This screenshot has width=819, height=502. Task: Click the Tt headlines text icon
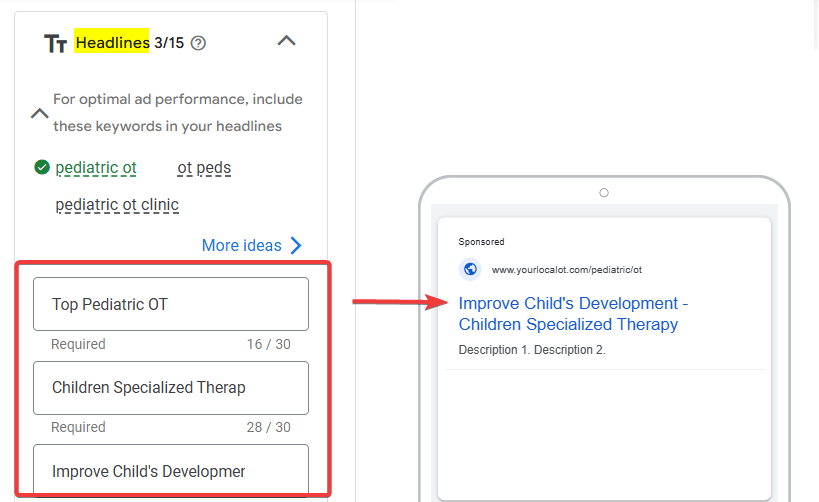pos(55,43)
